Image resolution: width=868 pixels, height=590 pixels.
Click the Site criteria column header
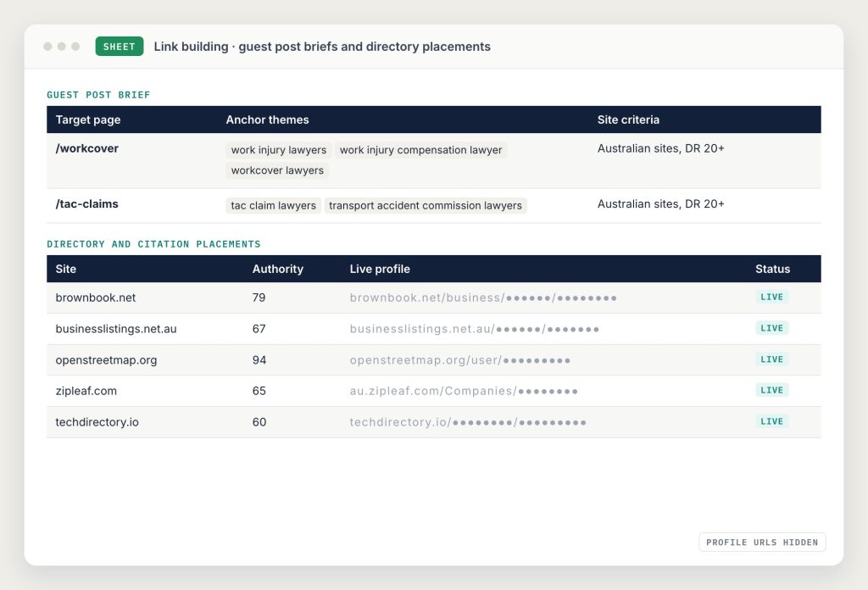click(x=628, y=120)
